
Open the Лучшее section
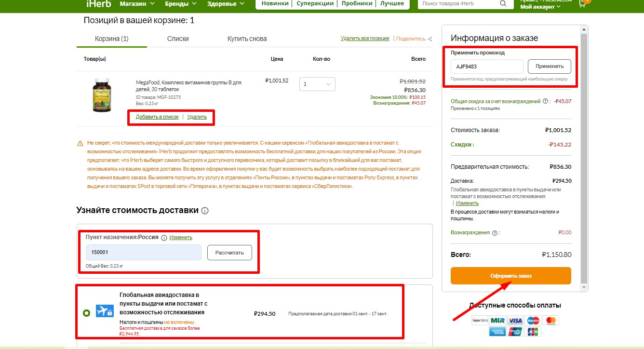[x=392, y=3]
